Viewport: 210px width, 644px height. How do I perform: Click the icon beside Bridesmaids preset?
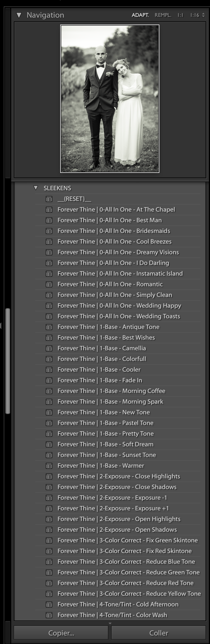49,231
